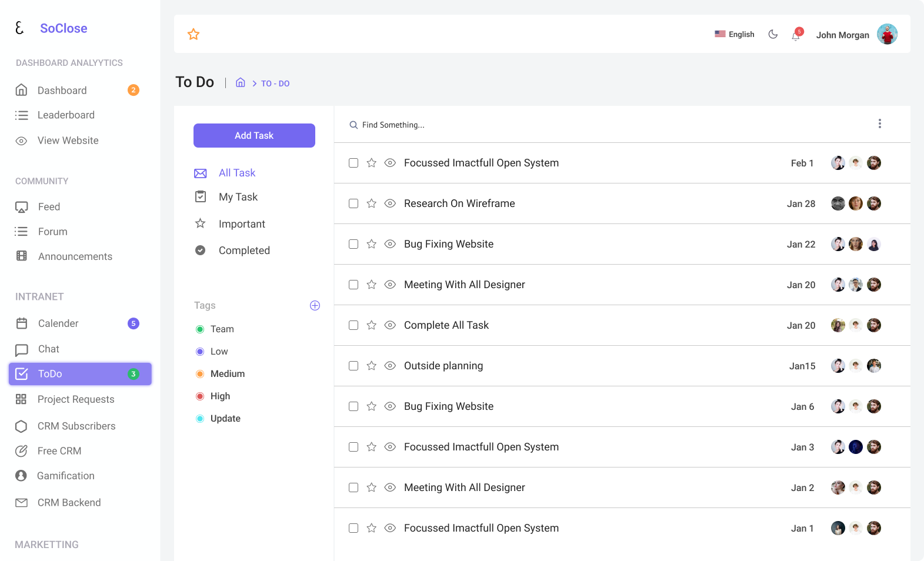This screenshot has width=924, height=561.
Task: Click the SoClose logo icon
Action: (x=19, y=28)
